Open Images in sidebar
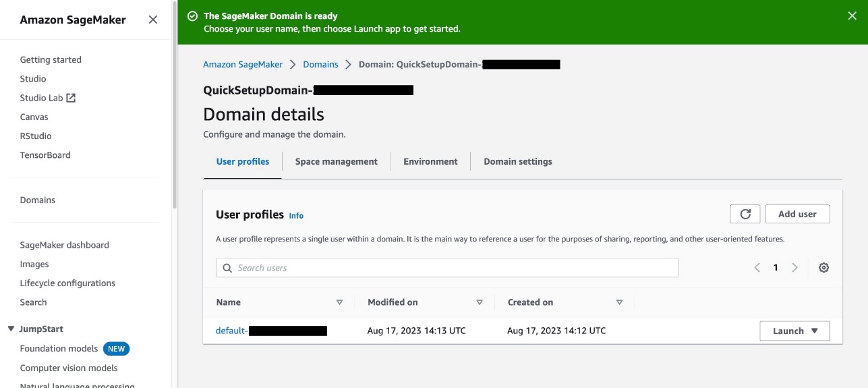The image size is (868, 388). (x=34, y=264)
